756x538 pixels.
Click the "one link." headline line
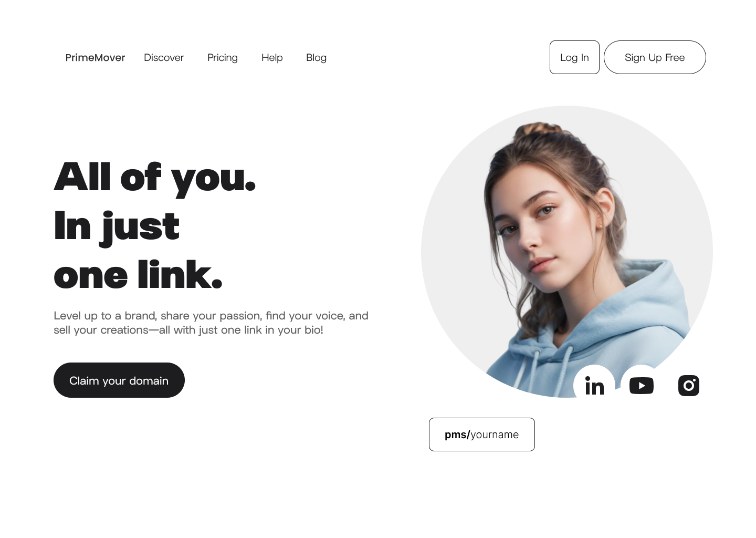pos(138,274)
